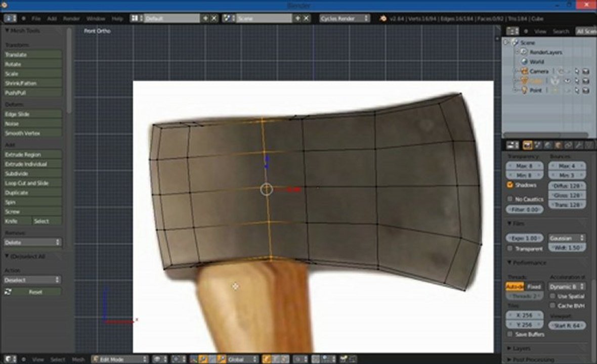Toggle Cube selectability cursor icon
The height and width of the screenshot is (364, 597).
[576, 80]
